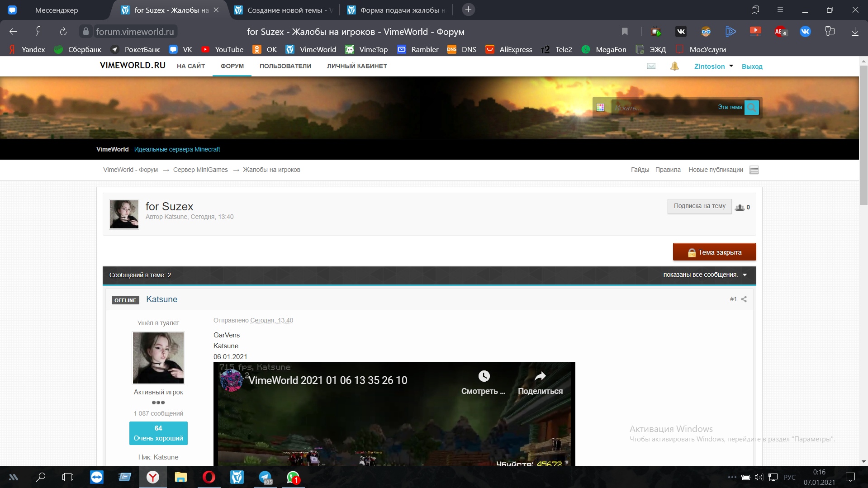Open Opera from the taskbar
Screen dimensions: 868x488
[x=209, y=477]
